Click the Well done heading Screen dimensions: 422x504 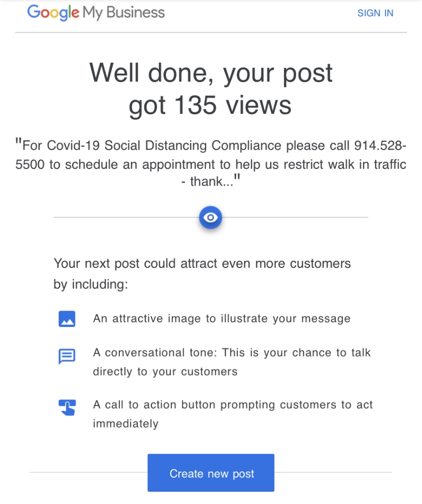click(x=210, y=73)
